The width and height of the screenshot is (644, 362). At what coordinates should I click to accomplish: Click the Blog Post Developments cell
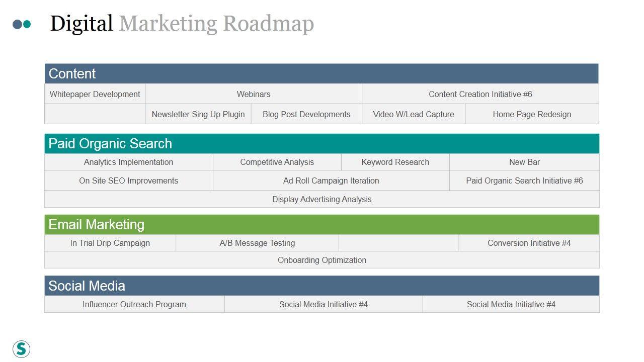point(306,114)
